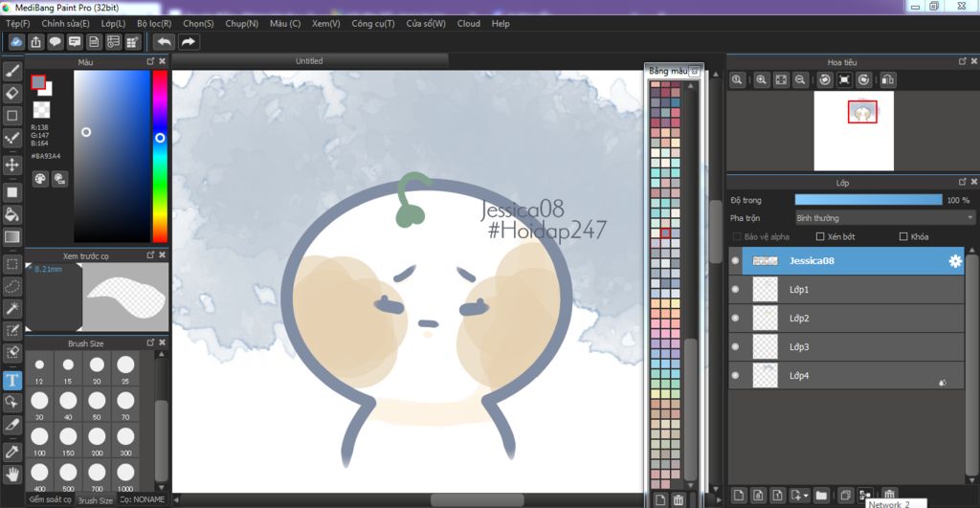The height and width of the screenshot is (508, 980).
Task: Choose the Lasso selection tool
Action: (x=11, y=286)
